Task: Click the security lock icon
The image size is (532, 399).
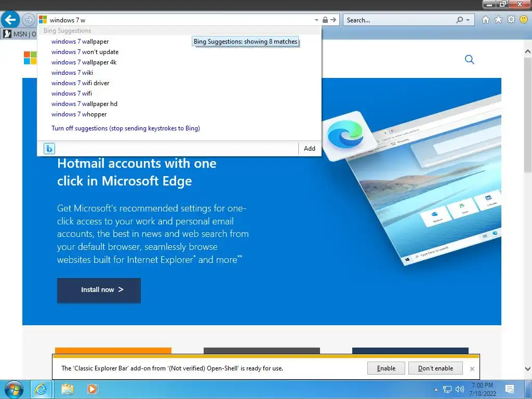Action: [x=325, y=20]
